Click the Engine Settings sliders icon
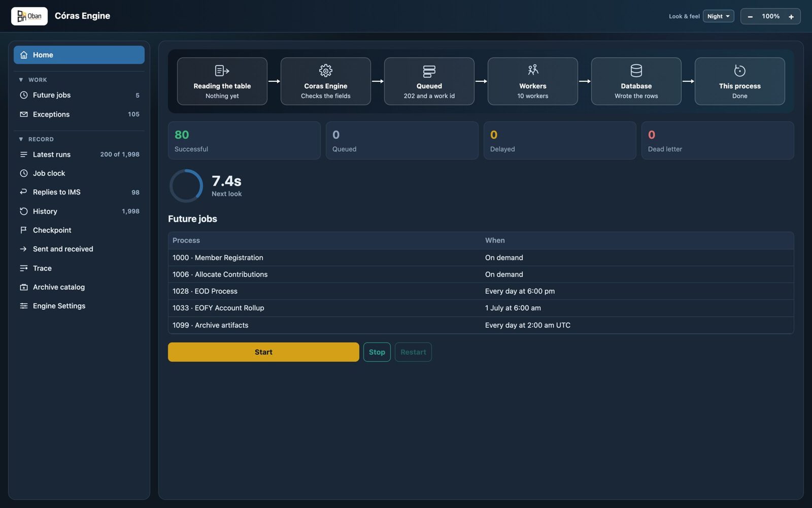812x508 pixels. pyautogui.click(x=24, y=306)
